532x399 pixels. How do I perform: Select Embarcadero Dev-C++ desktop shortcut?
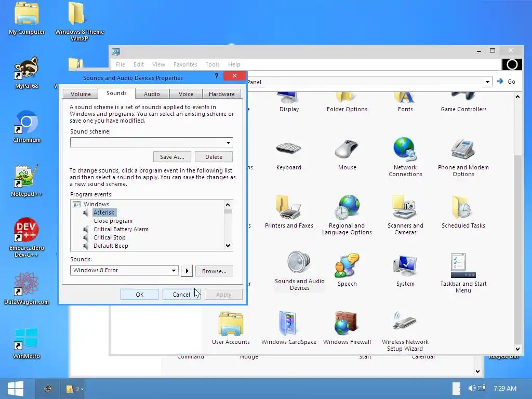[x=26, y=237]
